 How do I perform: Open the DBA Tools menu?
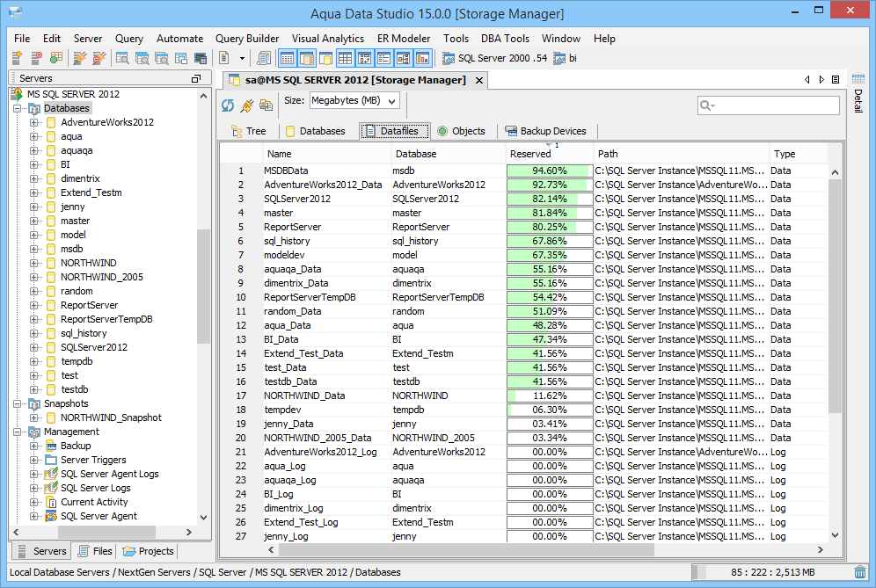[x=505, y=39]
